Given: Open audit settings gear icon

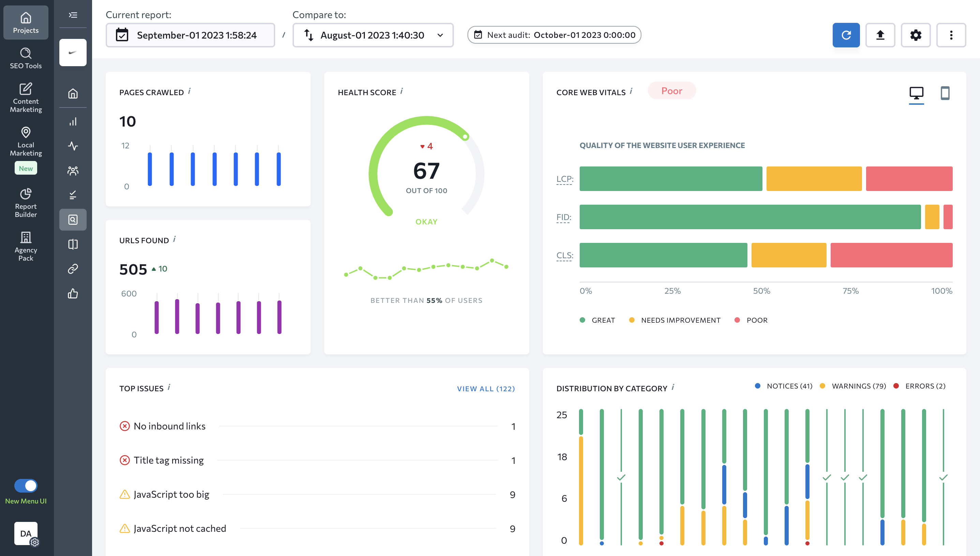Looking at the screenshot, I should 915,35.
